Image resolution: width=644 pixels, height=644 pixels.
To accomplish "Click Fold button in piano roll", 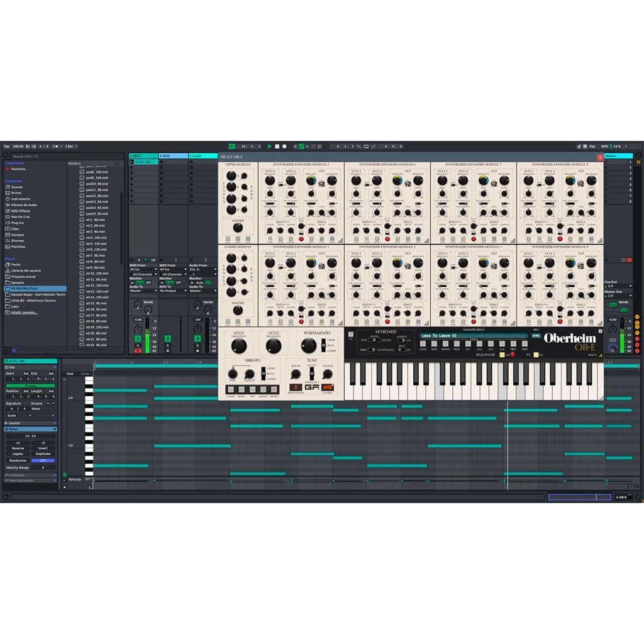I will 70,374.
